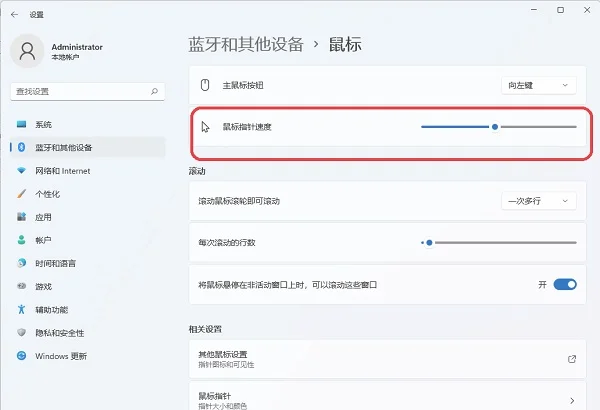600x410 pixels.
Task: Click the 应用 apps icon
Action: click(x=21, y=217)
